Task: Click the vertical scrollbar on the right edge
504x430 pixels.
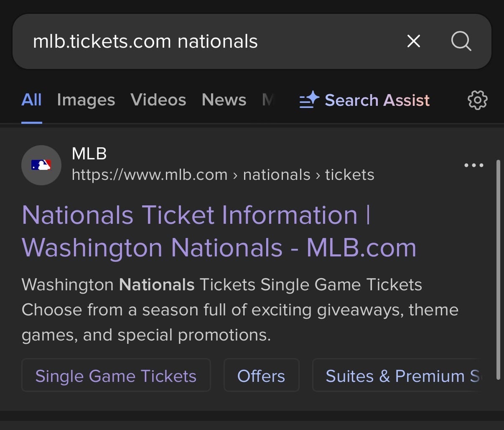Action: 498,270
